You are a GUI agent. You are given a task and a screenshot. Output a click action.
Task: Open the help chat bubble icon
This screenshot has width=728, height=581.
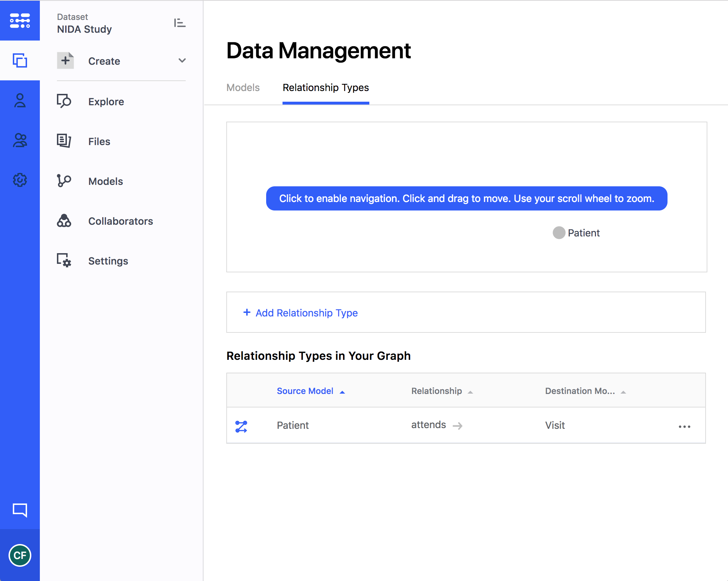[20, 510]
